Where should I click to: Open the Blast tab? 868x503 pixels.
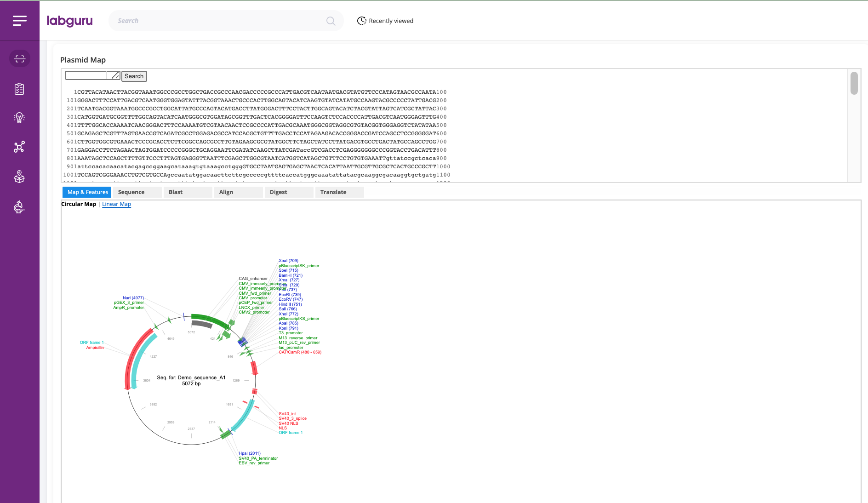tap(175, 192)
